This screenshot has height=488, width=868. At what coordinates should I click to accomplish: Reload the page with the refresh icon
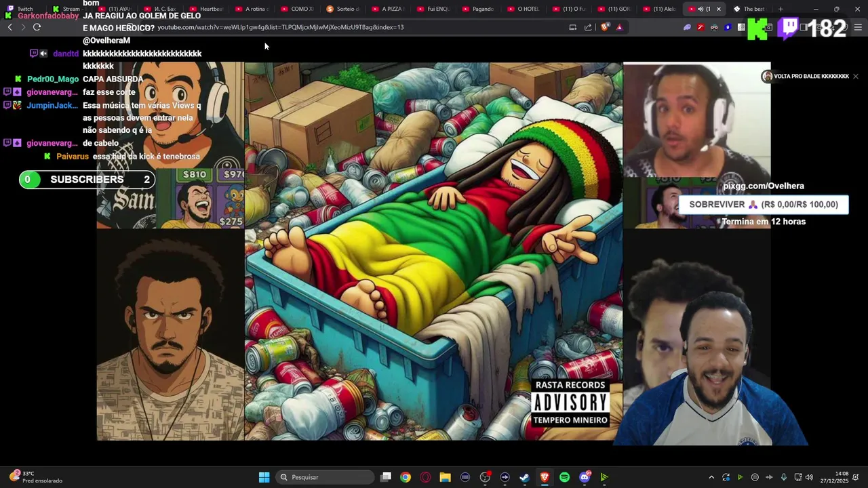tap(37, 27)
